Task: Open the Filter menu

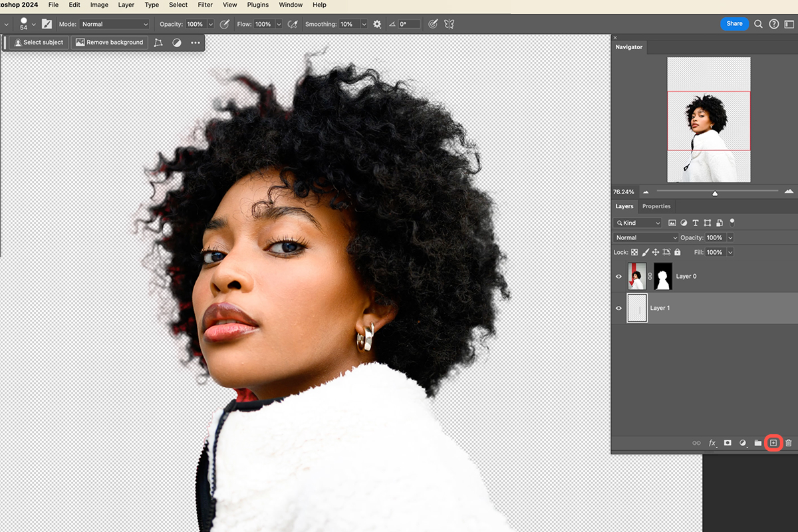Action: click(205, 5)
